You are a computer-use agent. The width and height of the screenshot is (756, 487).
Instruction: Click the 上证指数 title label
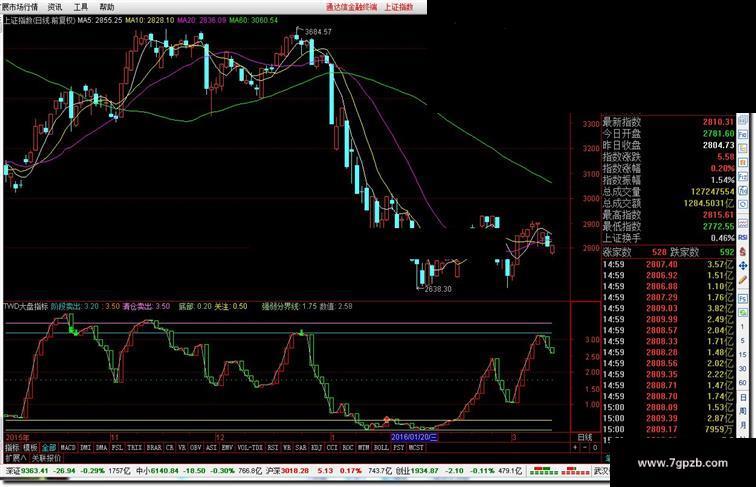(399, 7)
